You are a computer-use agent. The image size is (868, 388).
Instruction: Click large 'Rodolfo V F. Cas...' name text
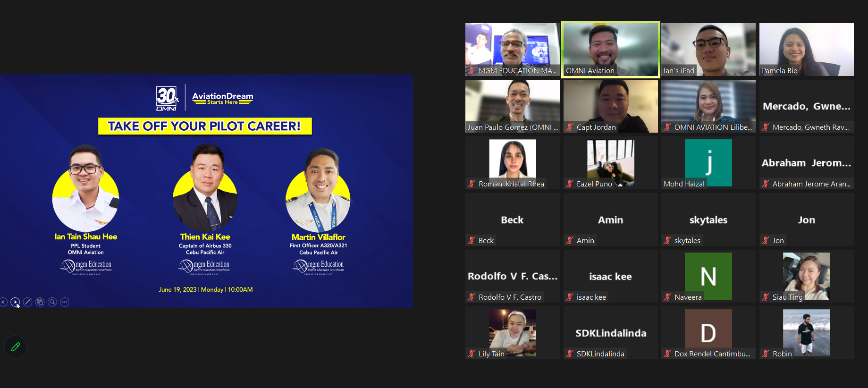tap(513, 276)
